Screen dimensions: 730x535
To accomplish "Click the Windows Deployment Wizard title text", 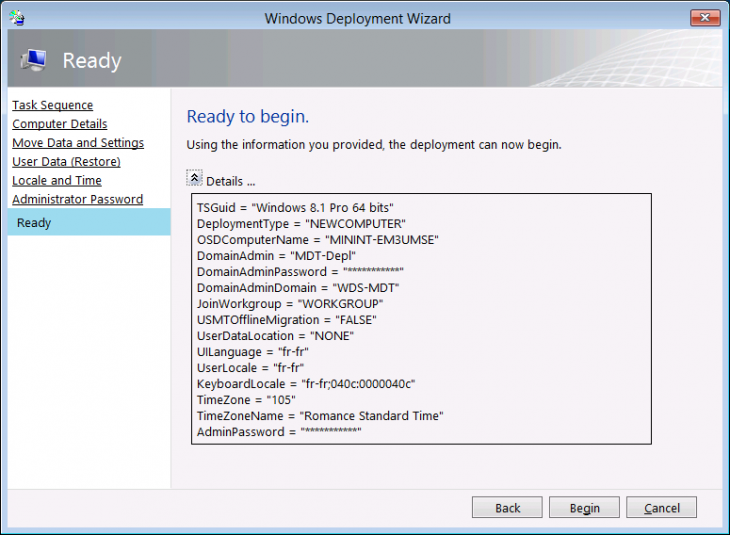I will click(x=358, y=19).
